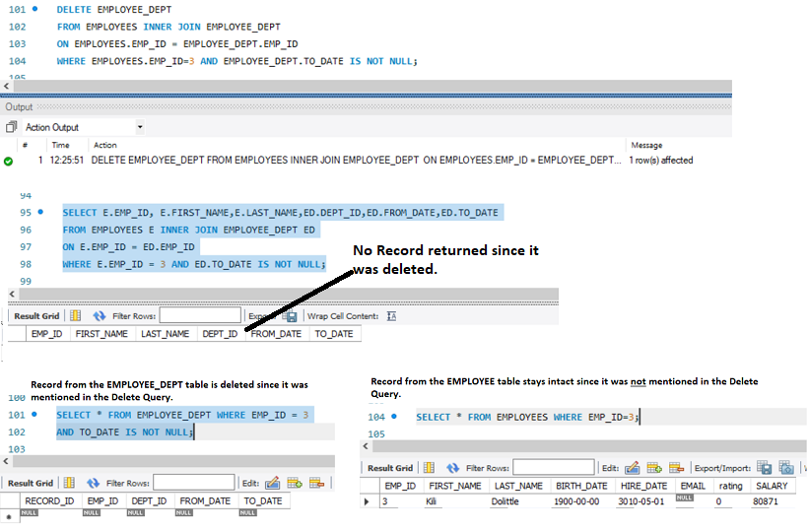This screenshot has width=808, height=532.
Task: Click the RECORD_ID column header
Action: pos(49,500)
